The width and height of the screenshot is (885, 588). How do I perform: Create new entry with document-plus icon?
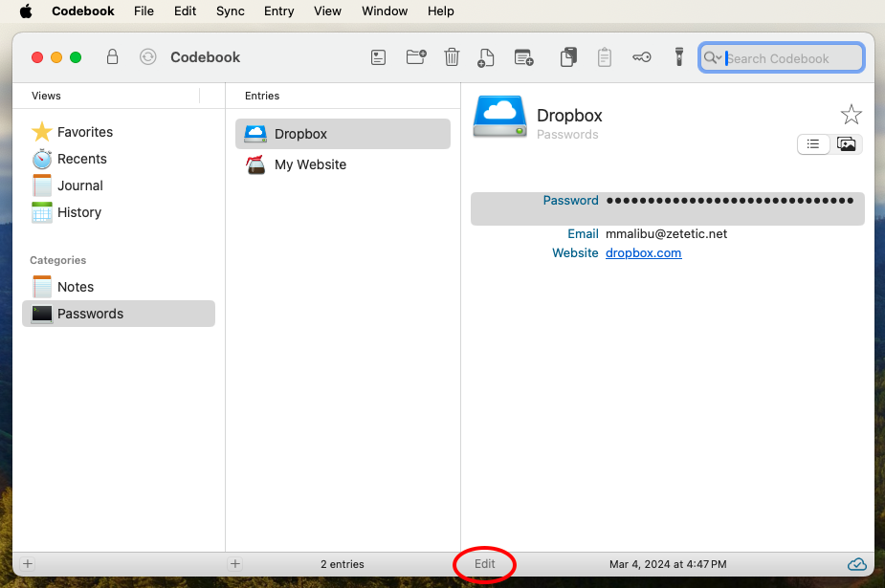pyautogui.click(x=485, y=57)
